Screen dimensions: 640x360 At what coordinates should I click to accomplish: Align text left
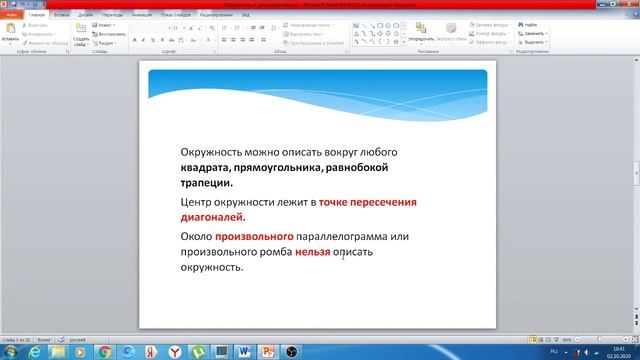coord(224,40)
